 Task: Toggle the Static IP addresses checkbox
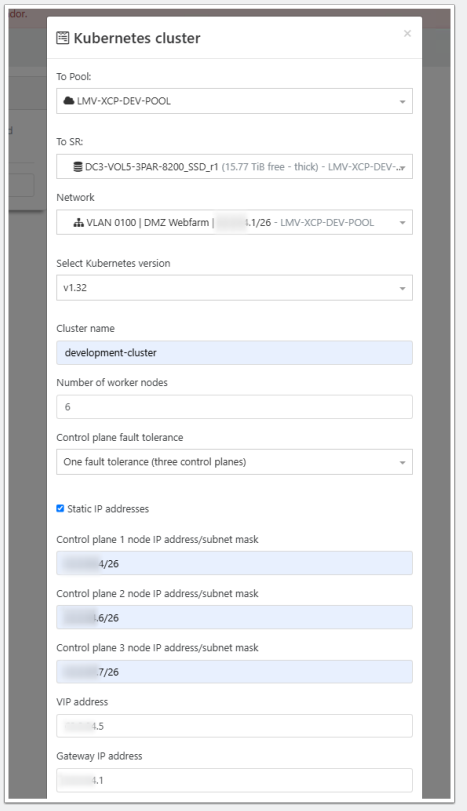(60, 508)
